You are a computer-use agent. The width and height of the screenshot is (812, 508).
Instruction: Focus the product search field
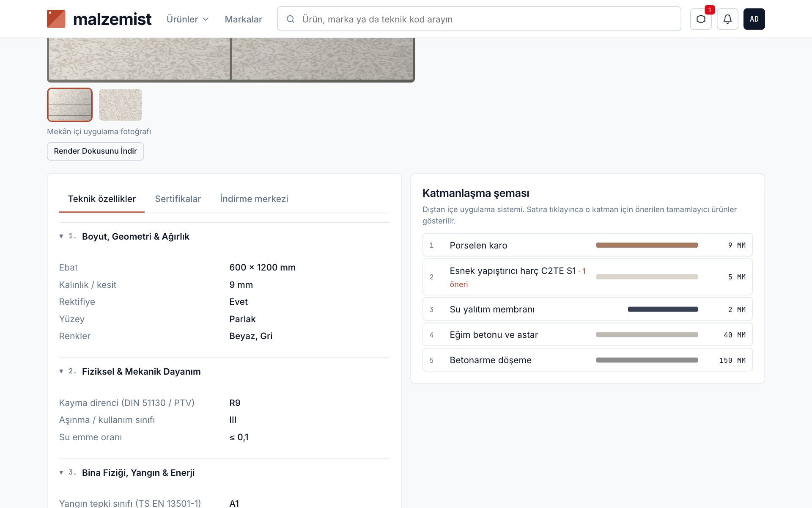click(x=479, y=19)
